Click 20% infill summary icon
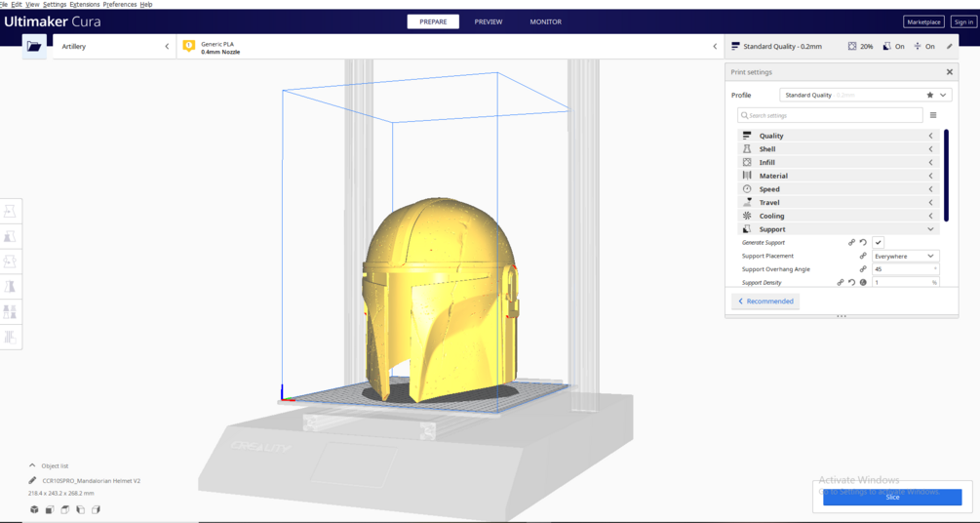 [852, 46]
